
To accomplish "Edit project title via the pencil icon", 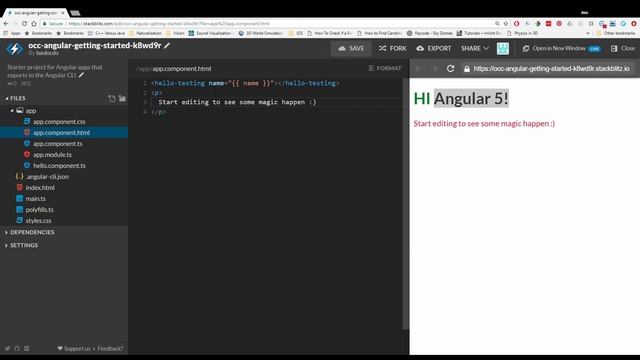I will (167, 46).
